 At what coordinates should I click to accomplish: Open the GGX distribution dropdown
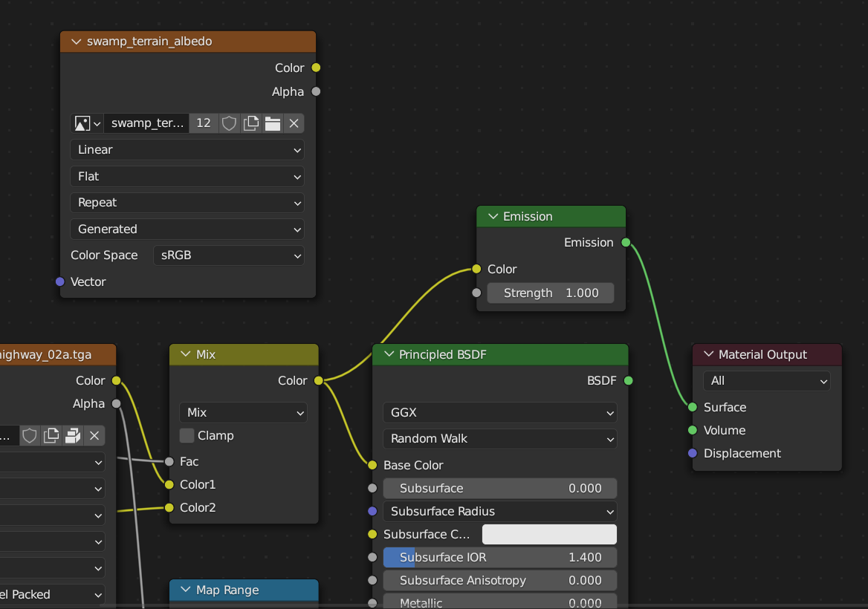point(500,413)
